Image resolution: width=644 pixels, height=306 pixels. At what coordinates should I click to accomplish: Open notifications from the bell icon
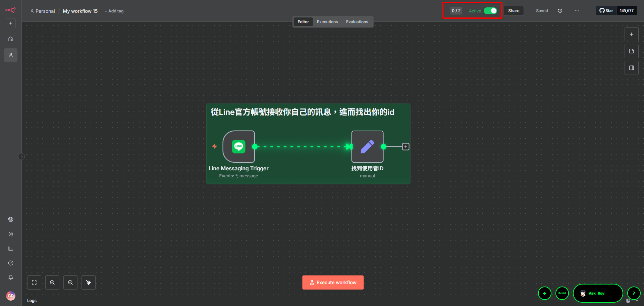pos(10,277)
